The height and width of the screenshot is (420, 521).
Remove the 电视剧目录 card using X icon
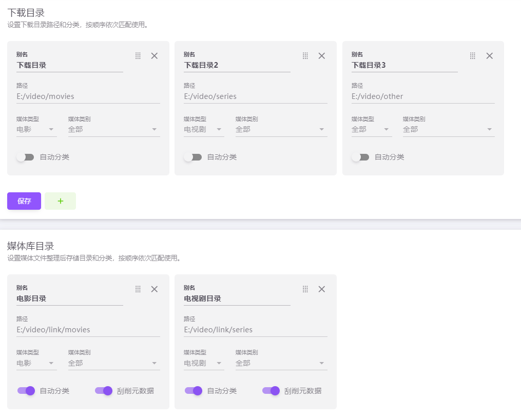[321, 289]
